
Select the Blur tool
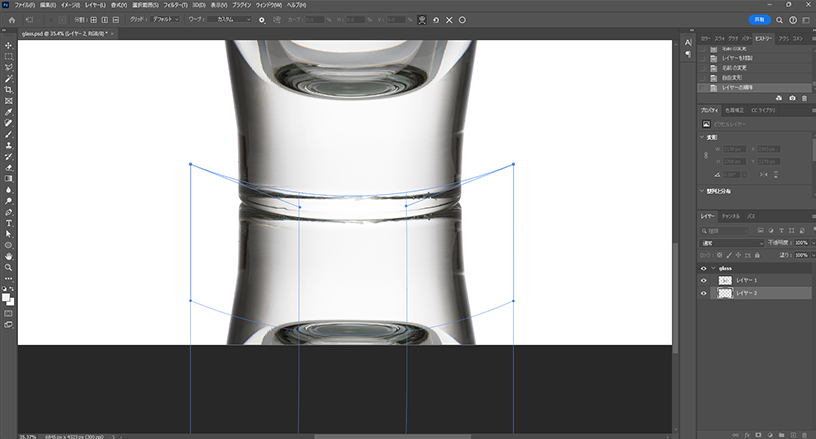coord(8,190)
